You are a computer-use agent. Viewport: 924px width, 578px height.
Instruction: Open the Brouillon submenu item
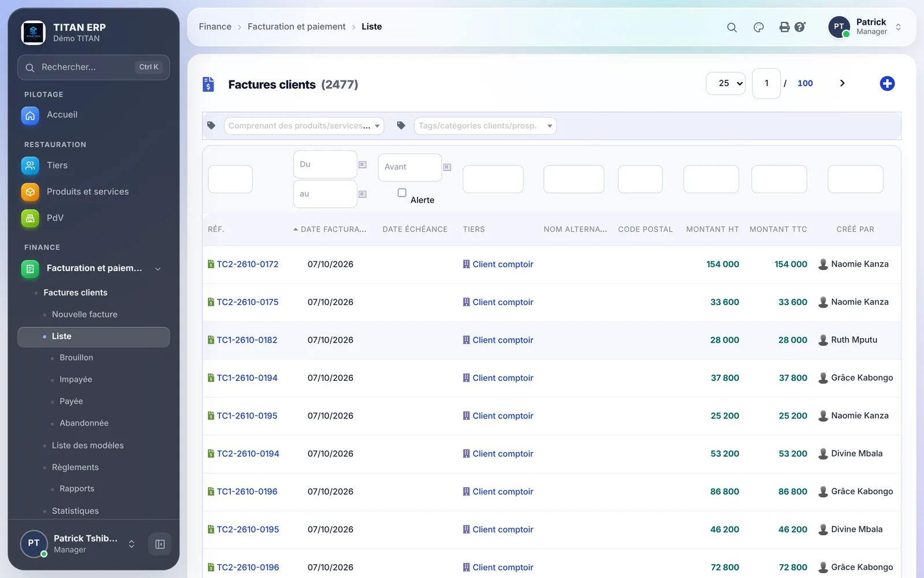click(76, 358)
